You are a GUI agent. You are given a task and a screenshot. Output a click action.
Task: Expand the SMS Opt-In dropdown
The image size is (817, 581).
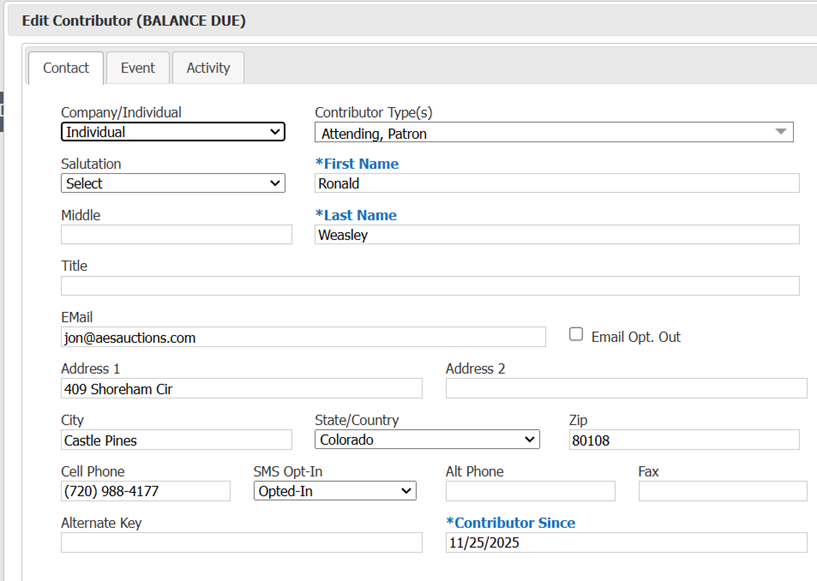[x=335, y=491]
